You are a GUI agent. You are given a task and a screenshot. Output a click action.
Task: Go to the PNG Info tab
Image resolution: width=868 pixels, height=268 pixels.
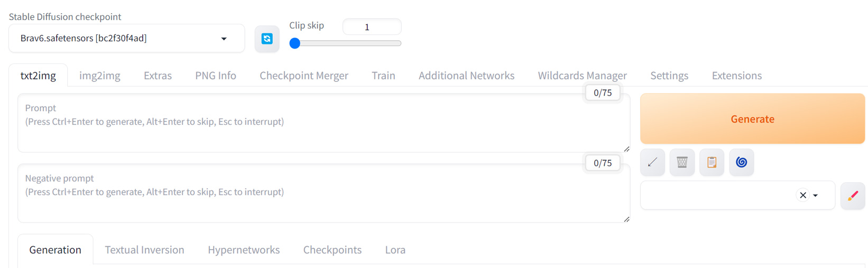[x=216, y=76]
